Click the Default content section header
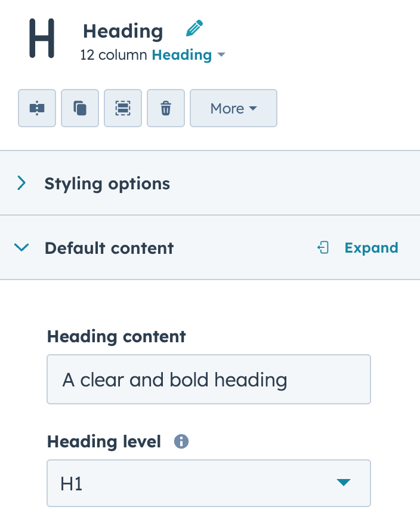This screenshot has width=420, height=528. pos(109,247)
